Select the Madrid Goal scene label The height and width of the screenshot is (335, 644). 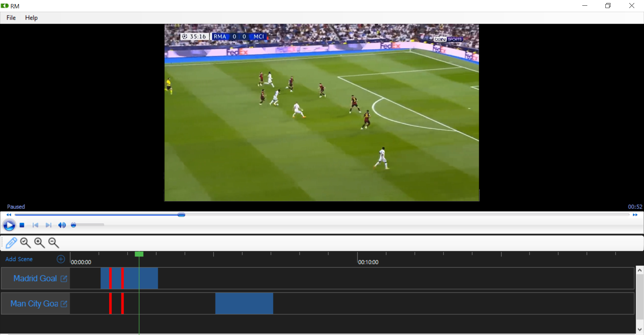tap(35, 278)
